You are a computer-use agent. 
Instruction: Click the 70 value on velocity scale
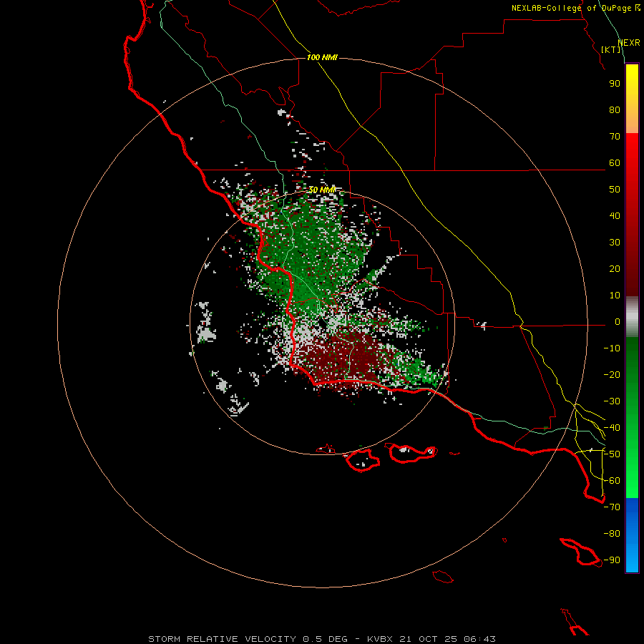[x=615, y=137]
